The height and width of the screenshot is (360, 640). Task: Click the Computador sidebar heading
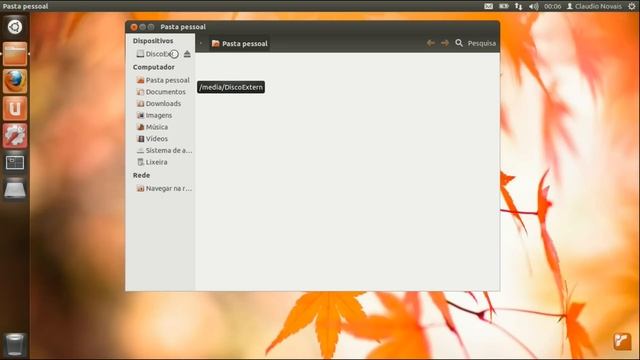pos(153,67)
